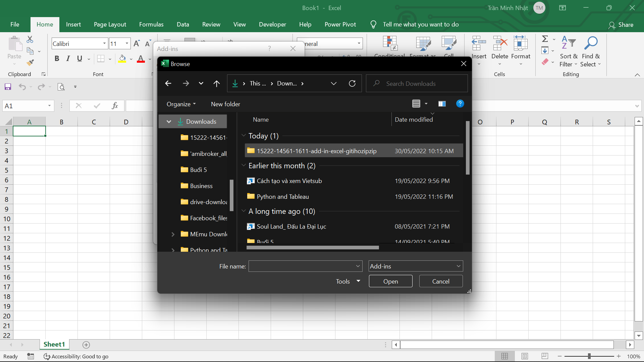
Task: Select the 15222-14561-1611-add-in-excel-gitihozipzip folder
Action: [x=354, y=151]
